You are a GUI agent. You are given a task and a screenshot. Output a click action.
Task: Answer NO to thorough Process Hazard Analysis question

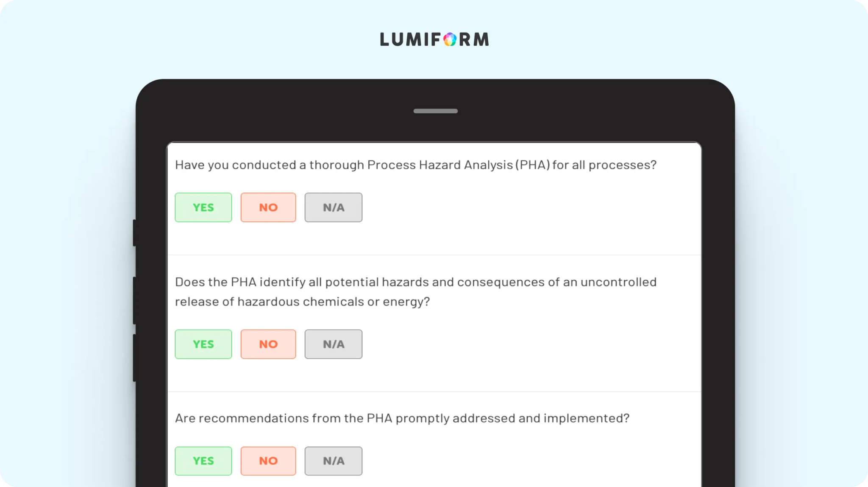(x=268, y=207)
